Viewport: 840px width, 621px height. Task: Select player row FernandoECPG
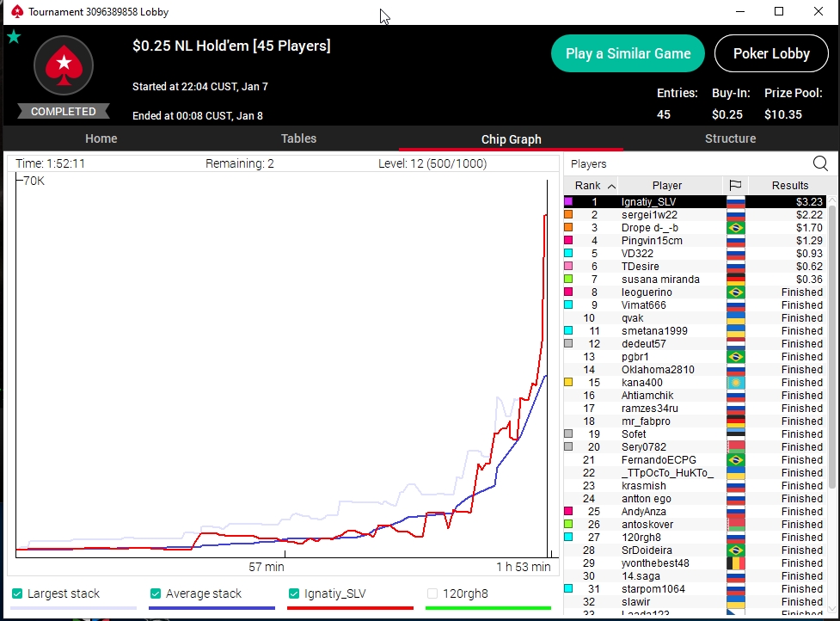695,459
